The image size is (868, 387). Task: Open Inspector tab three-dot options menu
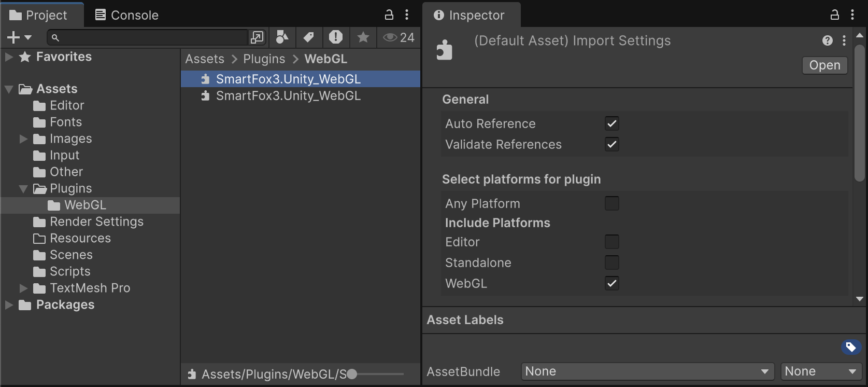tap(852, 15)
